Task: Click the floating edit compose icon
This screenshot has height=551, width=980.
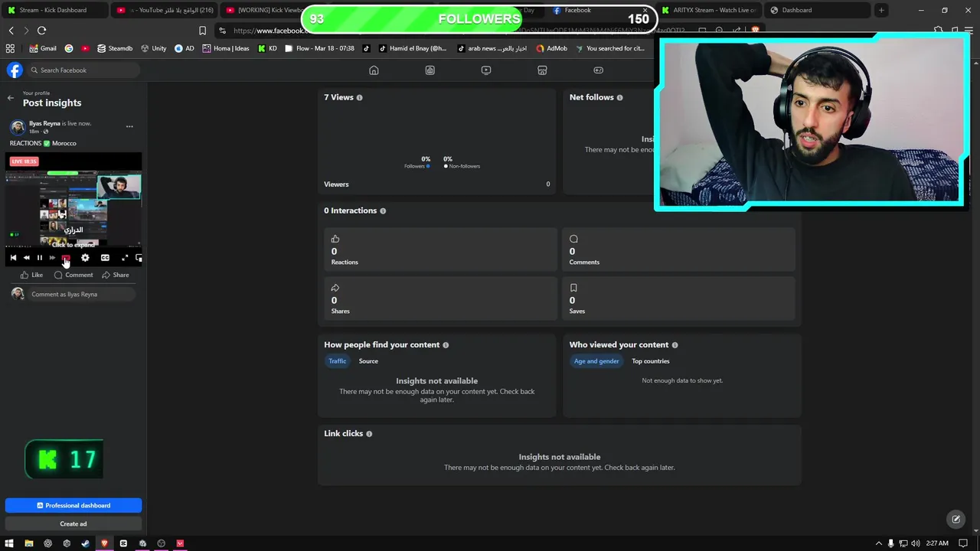Action: (x=955, y=519)
